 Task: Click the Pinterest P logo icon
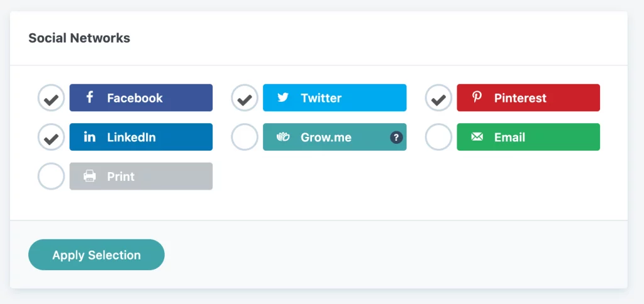[477, 97]
